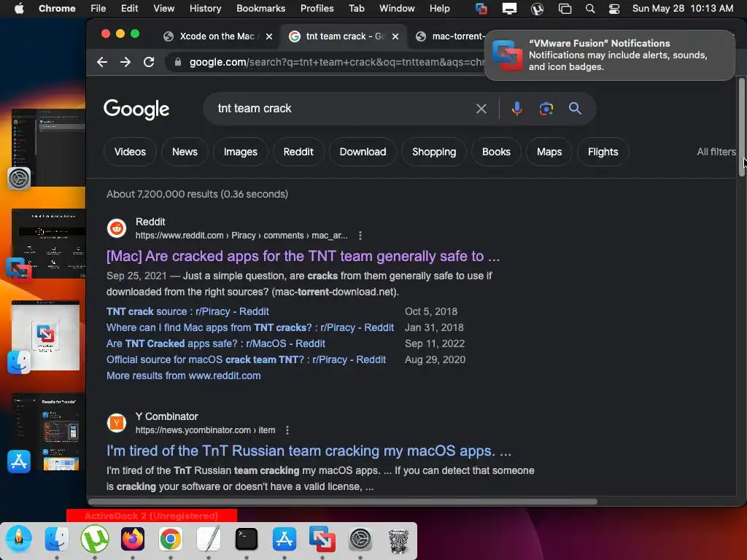Screen dimensions: 747x560
Task: Filter results by Shopping
Action: [434, 152]
